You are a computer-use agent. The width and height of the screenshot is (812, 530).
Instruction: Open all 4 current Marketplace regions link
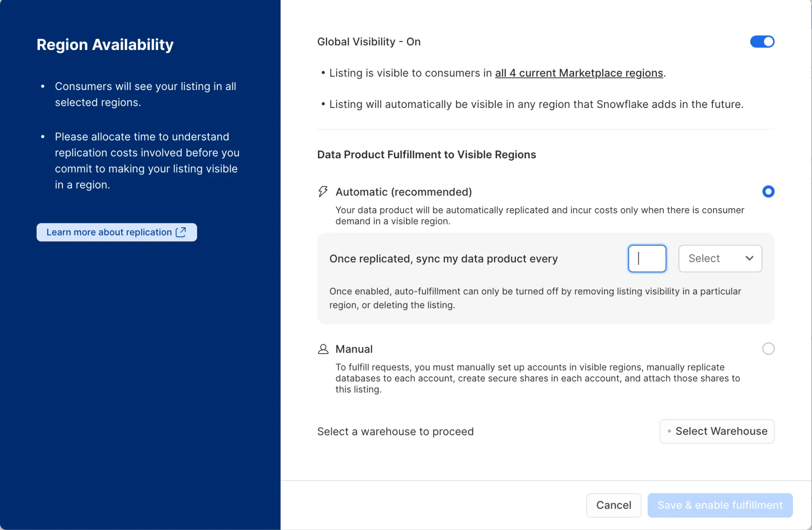579,73
